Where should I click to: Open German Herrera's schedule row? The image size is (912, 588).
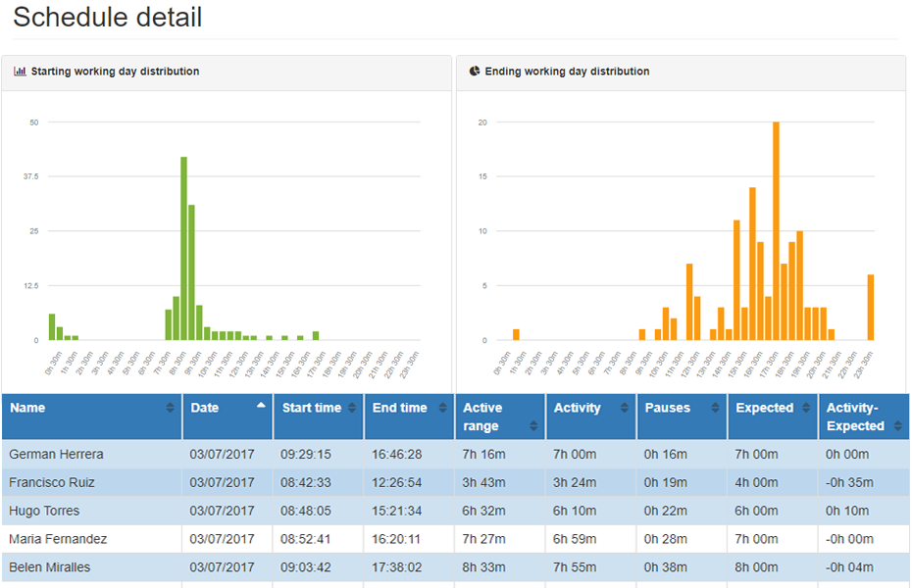[x=56, y=455]
